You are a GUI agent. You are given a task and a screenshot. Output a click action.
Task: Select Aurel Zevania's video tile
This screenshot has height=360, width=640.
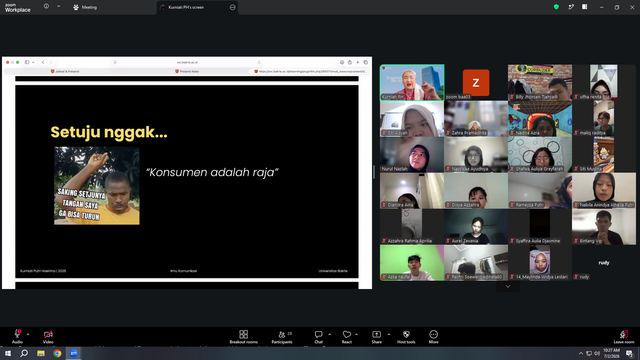[476, 227]
